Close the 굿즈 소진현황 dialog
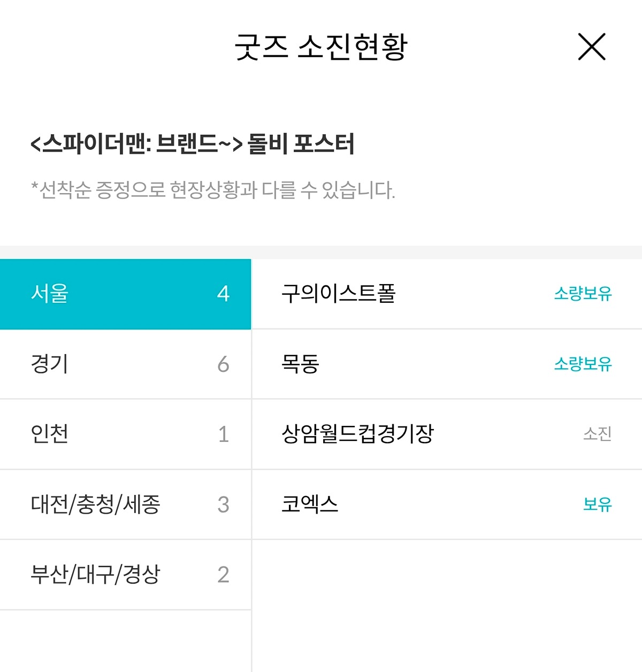This screenshot has width=642, height=672. (x=592, y=47)
